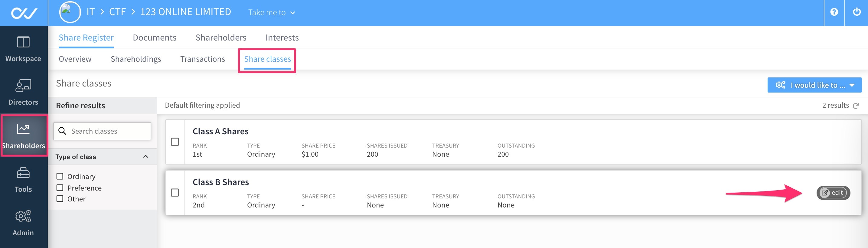Focus the Search classes input field
This screenshot has width=868, height=248.
[x=102, y=131]
